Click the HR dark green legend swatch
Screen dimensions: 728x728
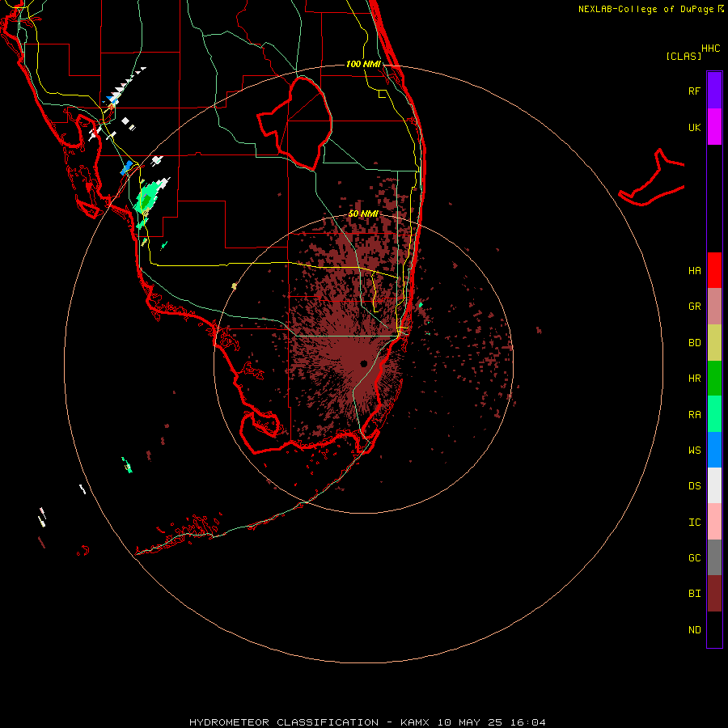714,379
